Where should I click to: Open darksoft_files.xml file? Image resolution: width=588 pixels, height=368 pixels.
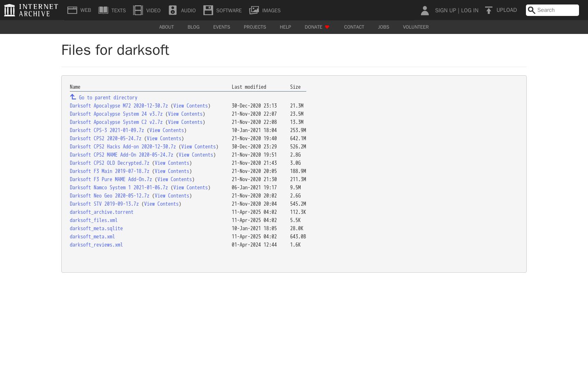tap(94, 220)
